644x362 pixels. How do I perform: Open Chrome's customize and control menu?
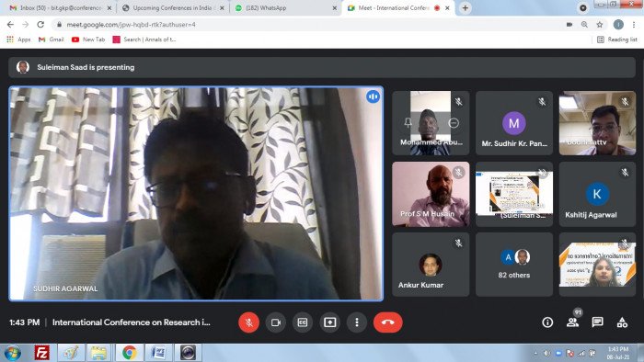(634, 25)
